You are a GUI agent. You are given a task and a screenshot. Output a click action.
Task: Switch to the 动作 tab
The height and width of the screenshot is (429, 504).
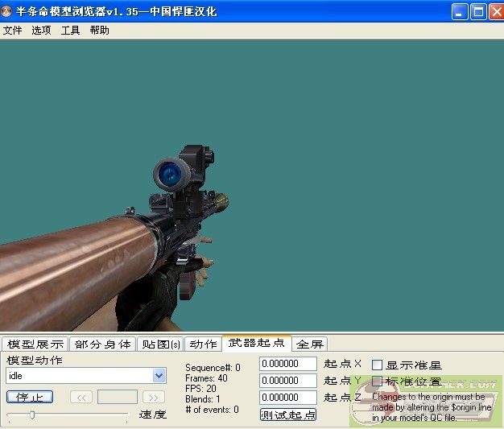click(203, 344)
